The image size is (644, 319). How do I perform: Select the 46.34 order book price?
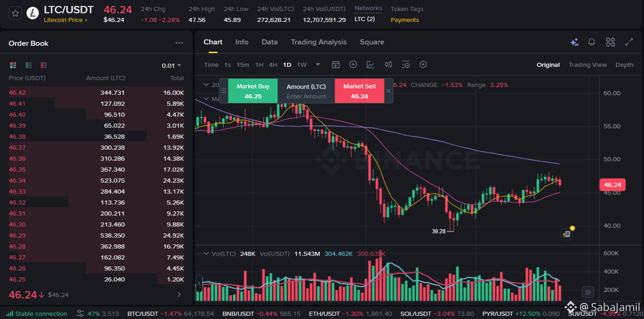tap(17, 180)
